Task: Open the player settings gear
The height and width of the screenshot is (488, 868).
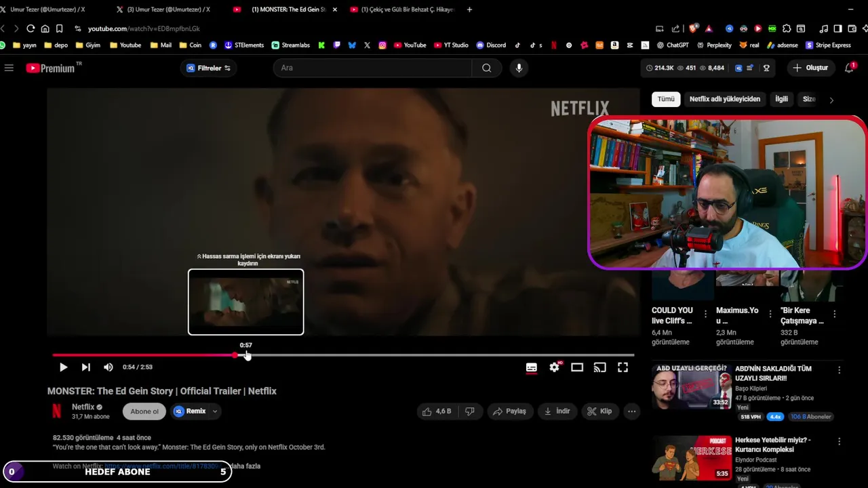Action: (x=555, y=367)
